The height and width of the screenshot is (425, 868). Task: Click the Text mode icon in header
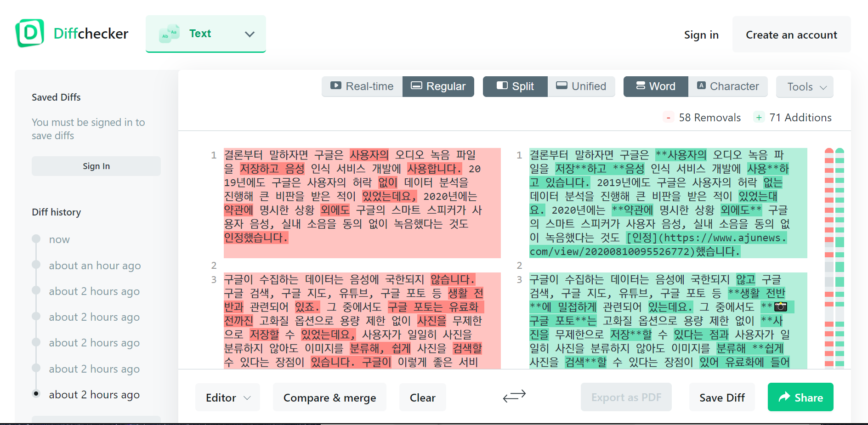[169, 34]
